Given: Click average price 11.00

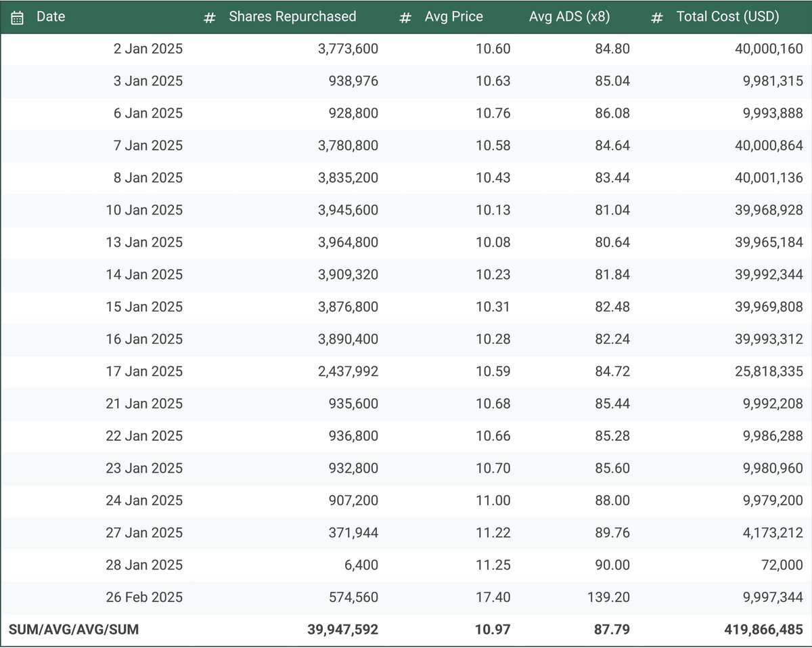Looking at the screenshot, I should coord(493,500).
